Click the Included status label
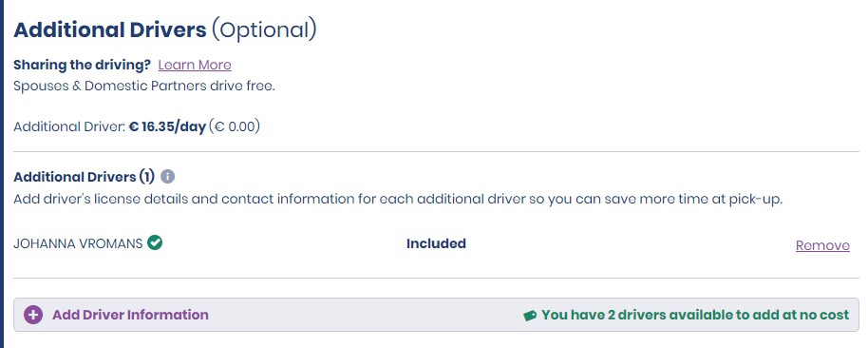The width and height of the screenshot is (868, 348). click(436, 243)
